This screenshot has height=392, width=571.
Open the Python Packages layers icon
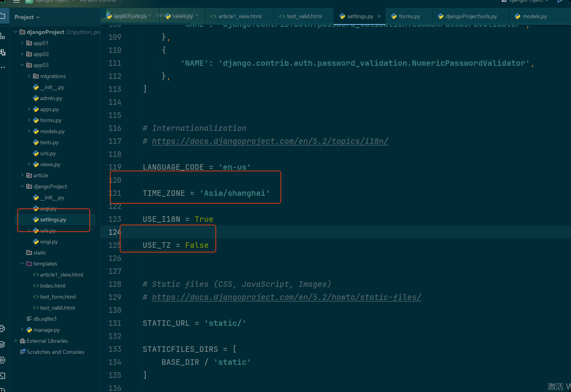(x=2, y=344)
